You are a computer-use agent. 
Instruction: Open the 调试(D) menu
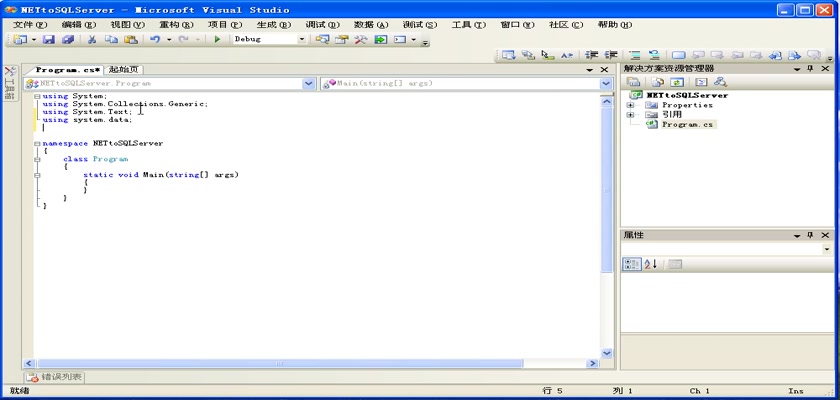(x=322, y=25)
